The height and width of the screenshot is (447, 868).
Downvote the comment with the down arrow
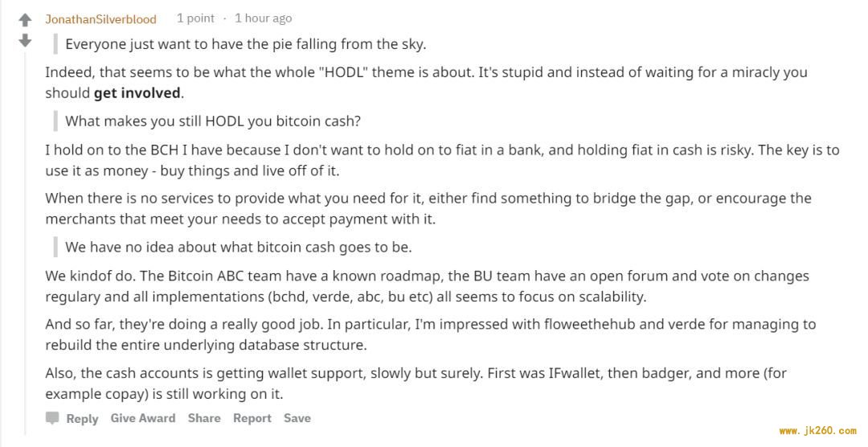coord(25,40)
